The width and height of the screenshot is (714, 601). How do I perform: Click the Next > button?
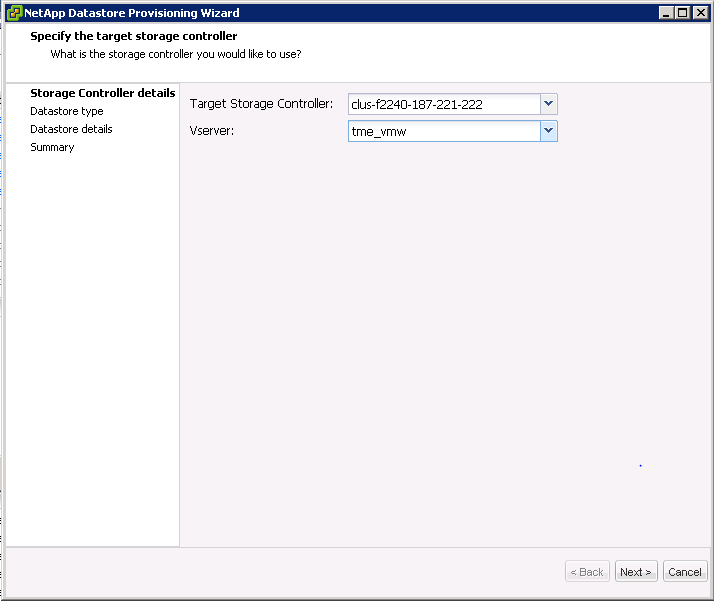click(x=636, y=571)
